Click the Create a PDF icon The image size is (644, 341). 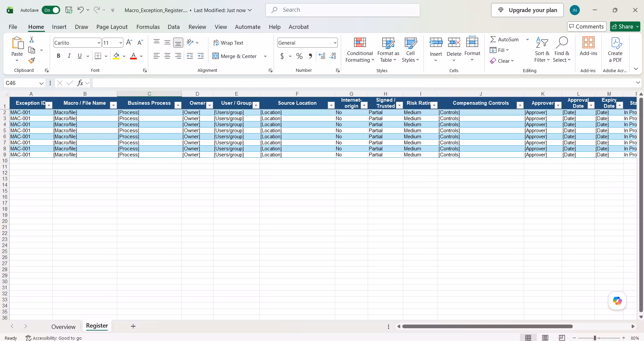coord(615,50)
